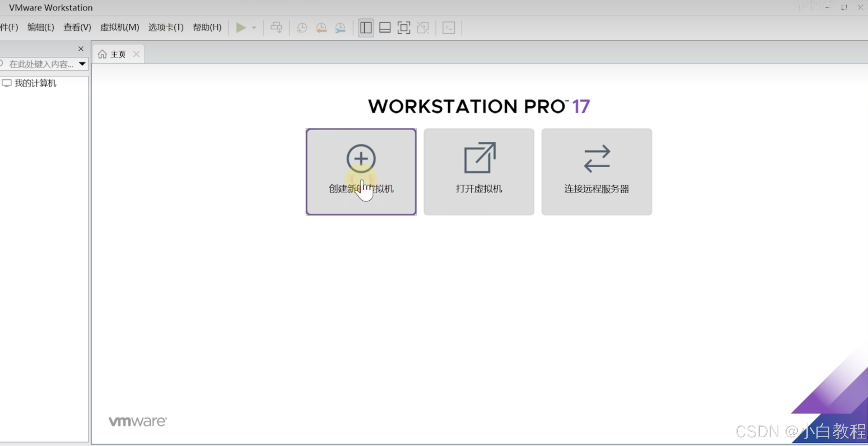Toggle Unity mode icon
The image size is (868, 446).
click(x=423, y=28)
